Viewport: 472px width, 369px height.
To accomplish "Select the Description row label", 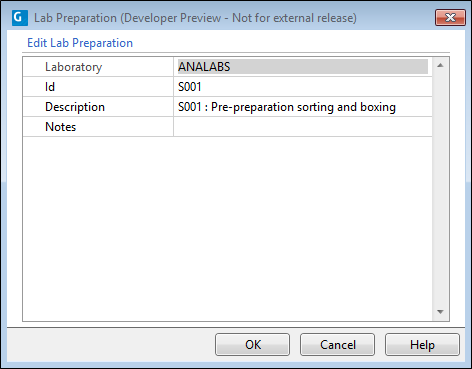I will (75, 107).
